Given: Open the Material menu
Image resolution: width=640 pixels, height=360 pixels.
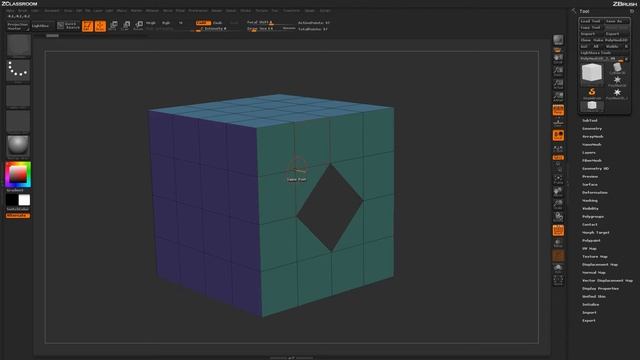Looking at the screenshot, I should pyautogui.click(x=152, y=11).
